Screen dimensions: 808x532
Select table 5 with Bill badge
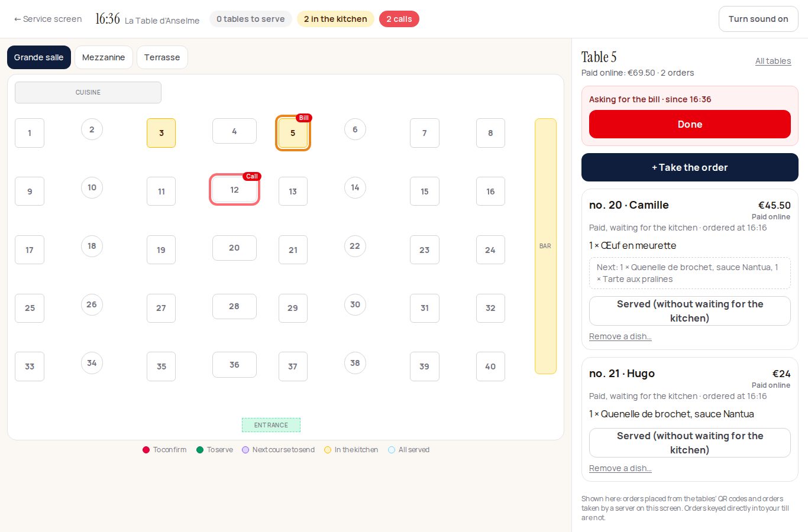[x=293, y=133]
